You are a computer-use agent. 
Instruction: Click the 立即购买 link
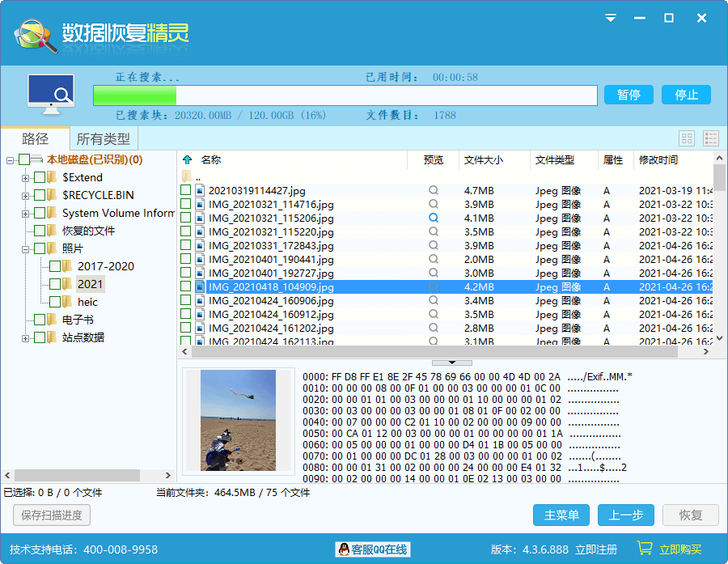pos(679,549)
